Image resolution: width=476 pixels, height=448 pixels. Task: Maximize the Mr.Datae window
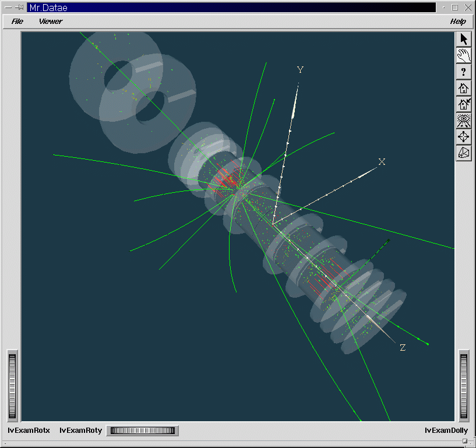point(455,8)
